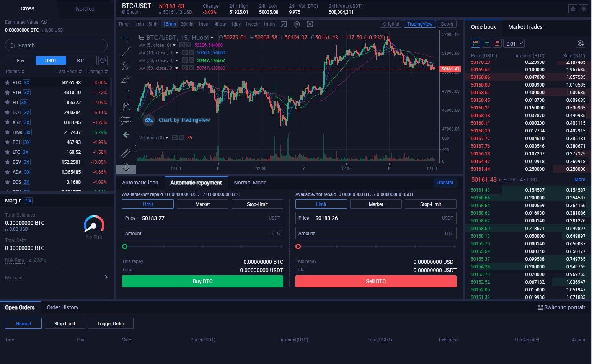Show sell orders only orderbook view

[497, 43]
